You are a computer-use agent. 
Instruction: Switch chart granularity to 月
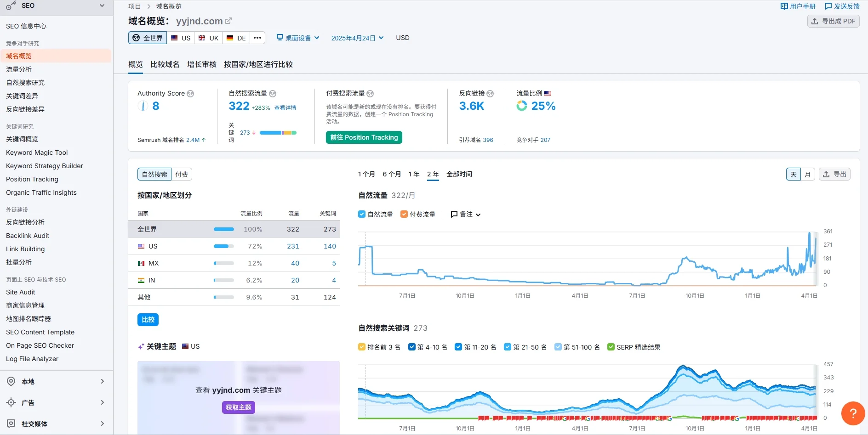(x=808, y=174)
